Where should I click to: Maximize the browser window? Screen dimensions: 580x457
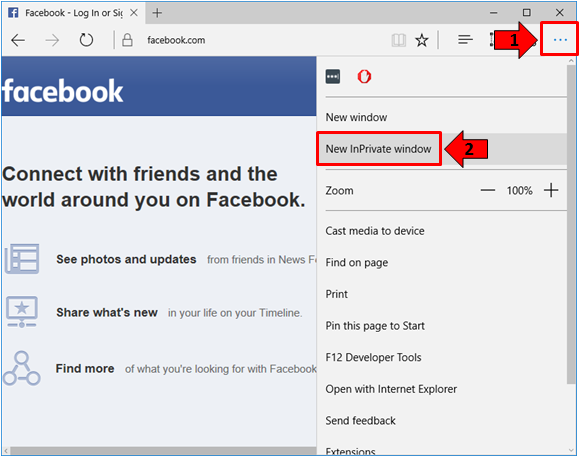click(526, 13)
